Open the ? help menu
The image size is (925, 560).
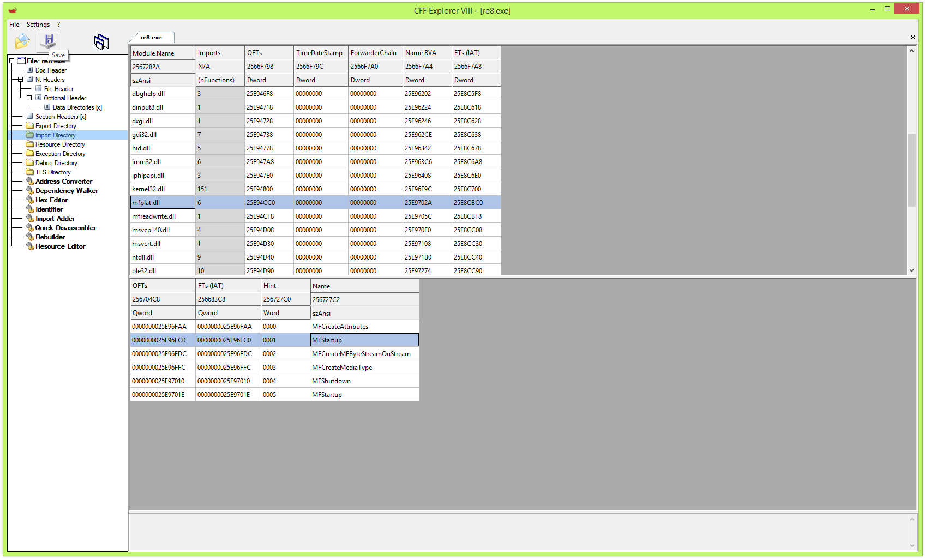pyautogui.click(x=58, y=25)
